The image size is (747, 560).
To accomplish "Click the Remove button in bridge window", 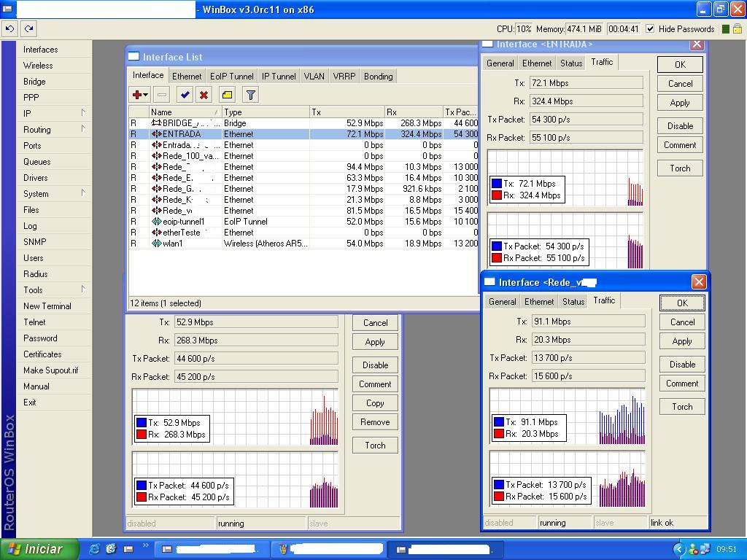I will [x=375, y=422].
